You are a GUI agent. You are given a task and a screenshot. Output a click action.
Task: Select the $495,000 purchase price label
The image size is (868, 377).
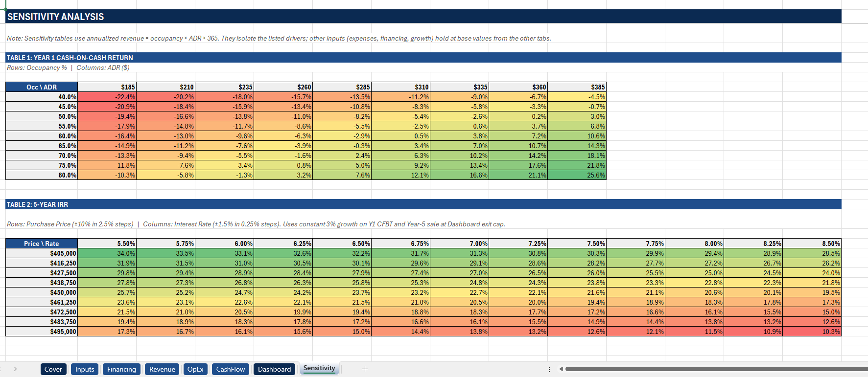coord(42,332)
